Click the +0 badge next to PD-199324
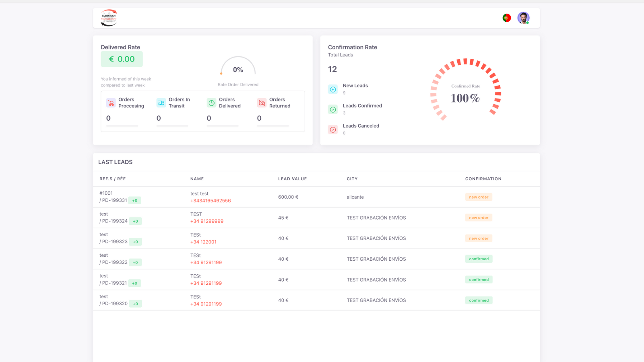Image resolution: width=644 pixels, height=362 pixels. click(135, 221)
